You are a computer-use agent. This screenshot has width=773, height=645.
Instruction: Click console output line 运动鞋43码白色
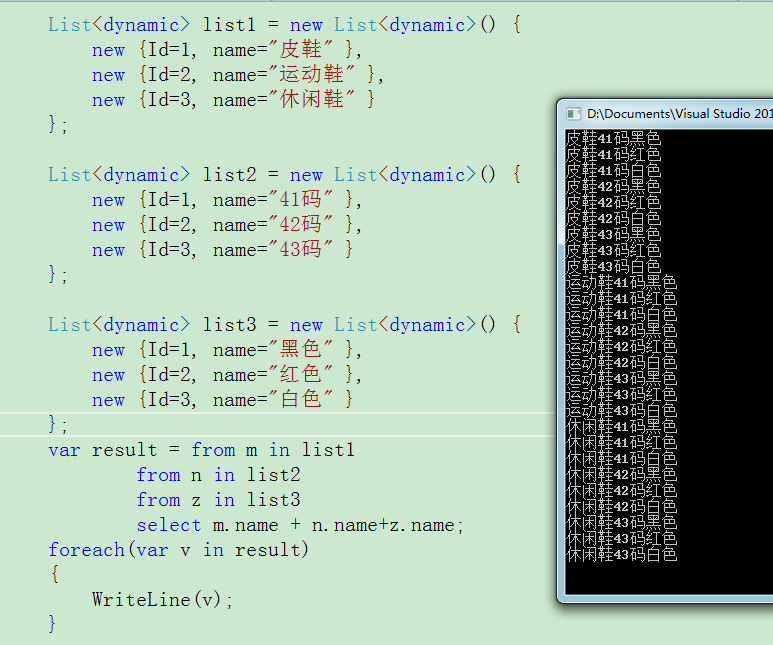pyautogui.click(x=621, y=411)
